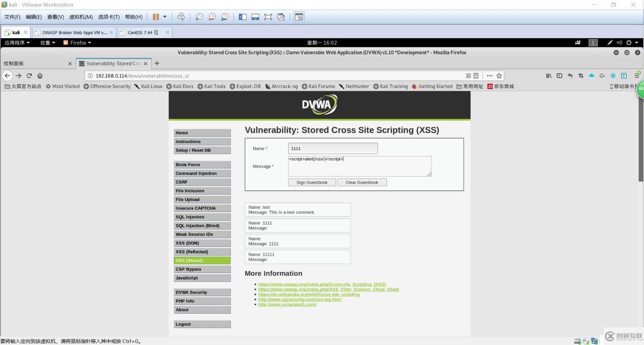Click the browser vertical scrollbar

641,141
